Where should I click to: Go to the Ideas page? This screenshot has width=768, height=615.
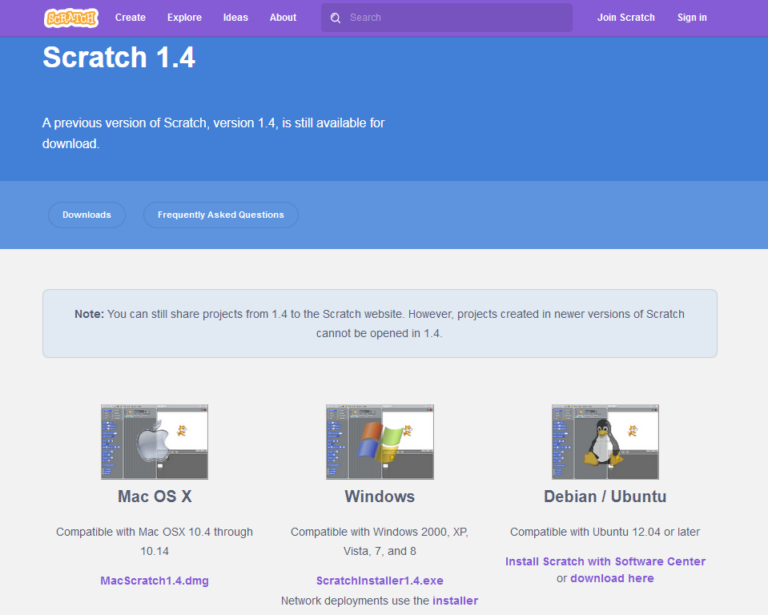236,18
